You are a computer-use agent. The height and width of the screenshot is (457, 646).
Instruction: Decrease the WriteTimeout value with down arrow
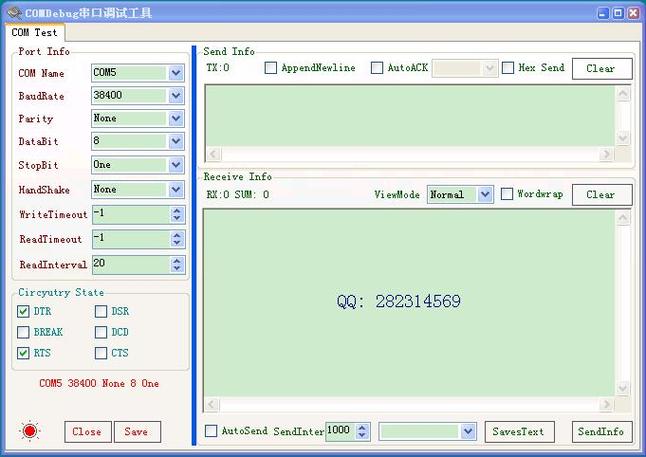click(177, 218)
